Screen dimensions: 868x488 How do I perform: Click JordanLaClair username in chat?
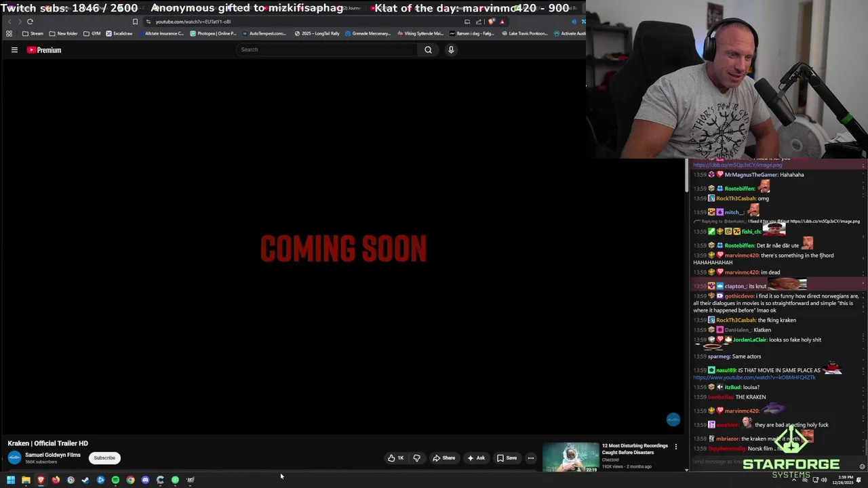[x=750, y=340]
